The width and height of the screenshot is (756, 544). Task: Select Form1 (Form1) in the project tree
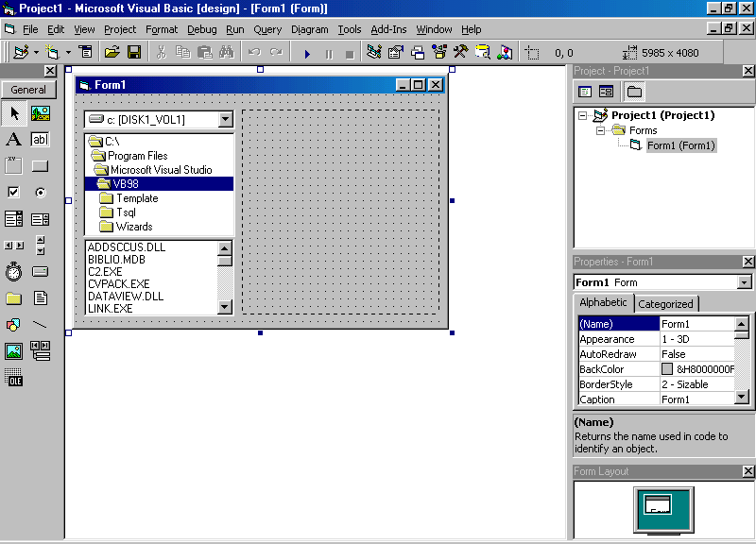(680, 145)
